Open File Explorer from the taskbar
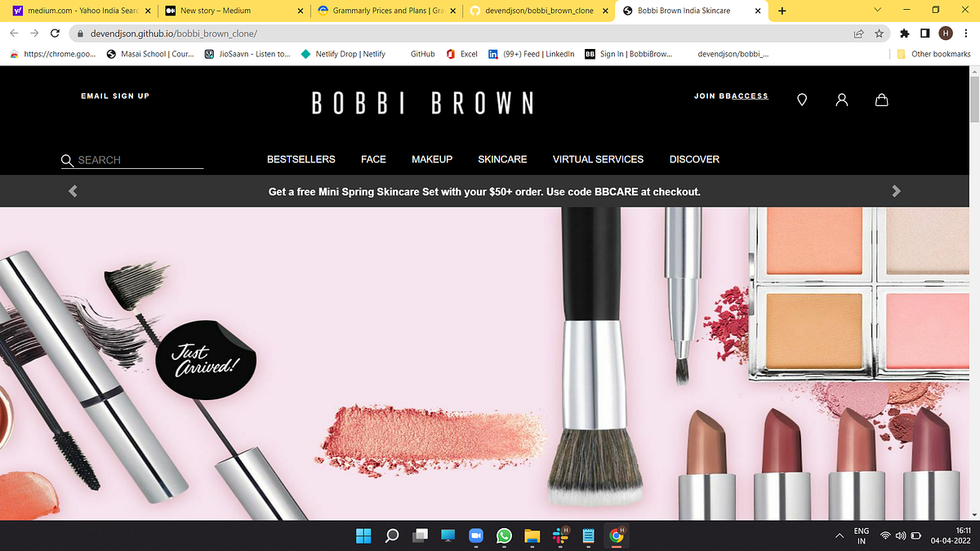 tap(532, 536)
